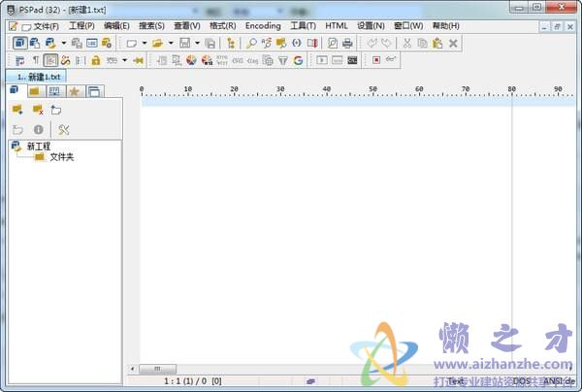Toggle word wrap button

[x=19, y=60]
